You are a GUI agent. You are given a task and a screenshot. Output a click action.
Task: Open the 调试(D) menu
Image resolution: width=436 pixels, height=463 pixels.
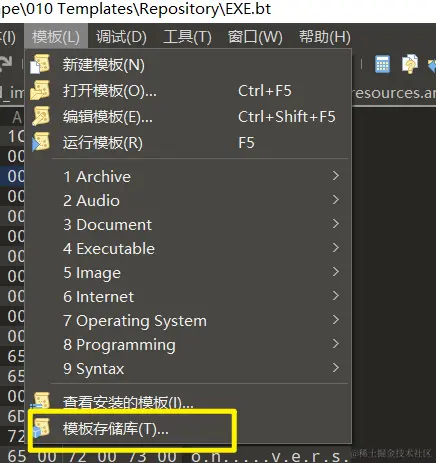[x=121, y=36]
